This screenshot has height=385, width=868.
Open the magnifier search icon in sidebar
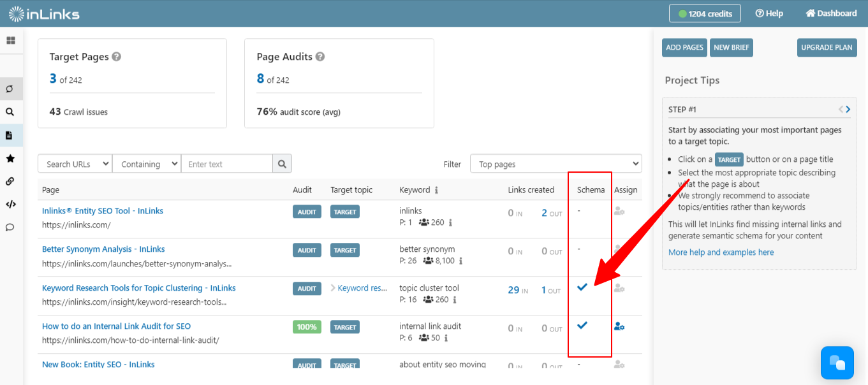[10, 112]
